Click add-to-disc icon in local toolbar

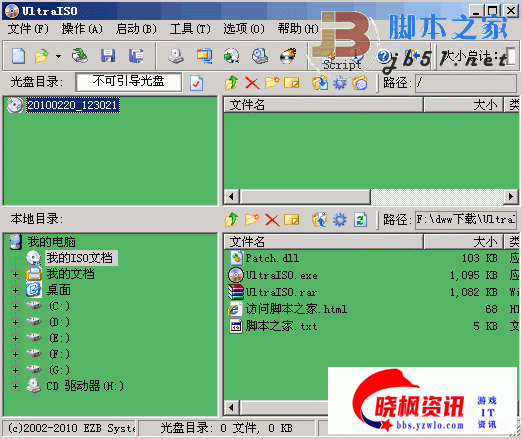pos(319,220)
